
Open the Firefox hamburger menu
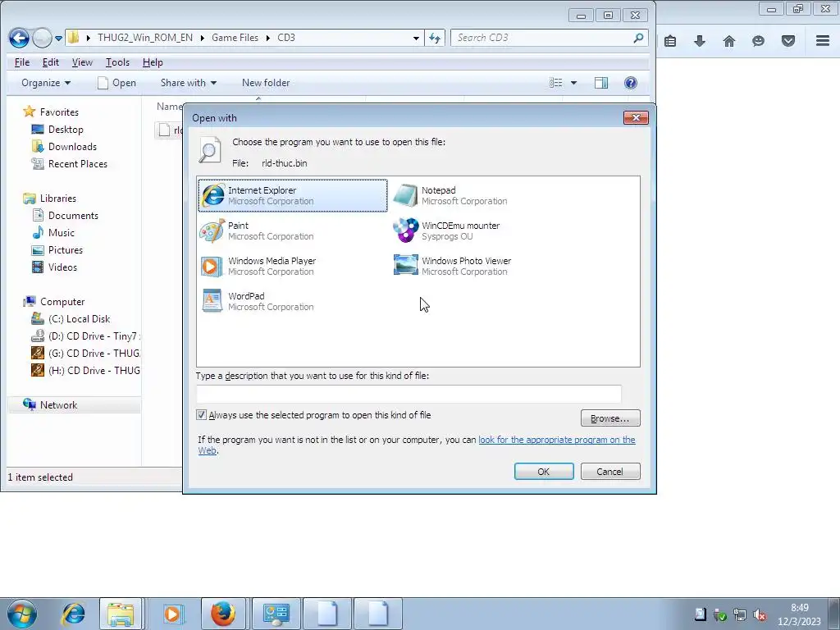click(x=822, y=41)
